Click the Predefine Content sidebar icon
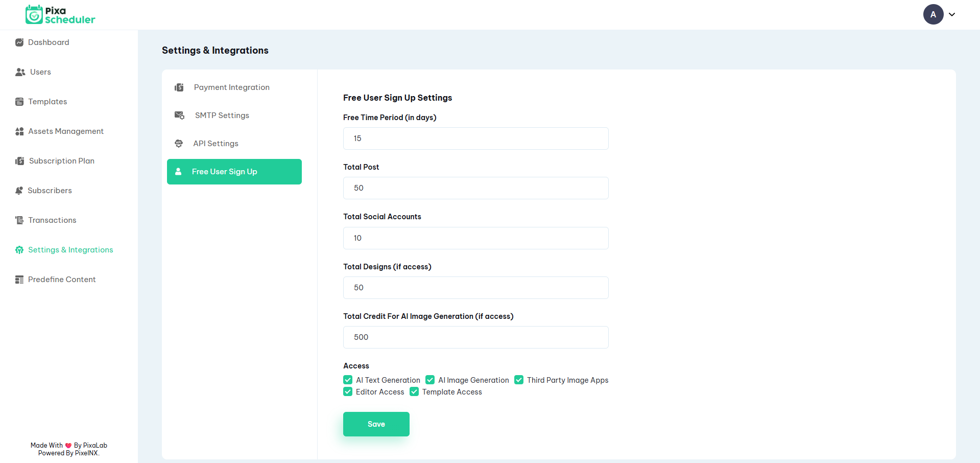This screenshot has width=980, height=463. [19, 279]
